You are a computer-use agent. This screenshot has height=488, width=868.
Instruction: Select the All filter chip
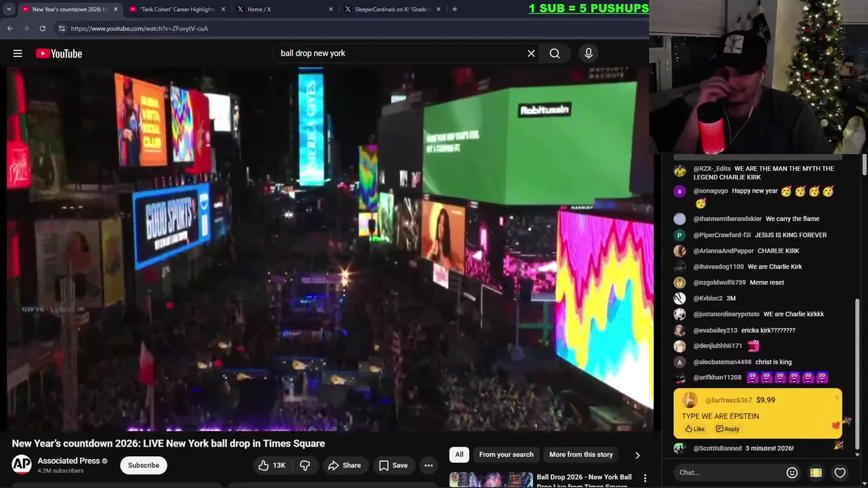click(x=459, y=455)
